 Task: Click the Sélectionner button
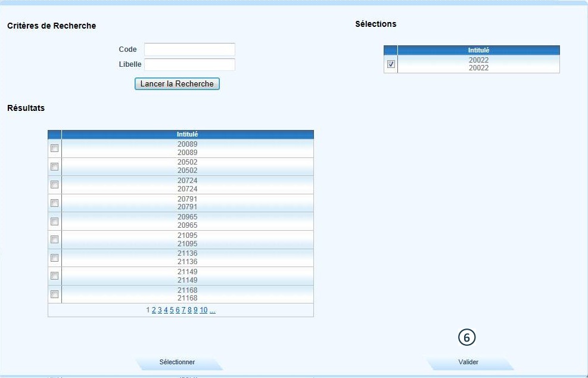(178, 362)
